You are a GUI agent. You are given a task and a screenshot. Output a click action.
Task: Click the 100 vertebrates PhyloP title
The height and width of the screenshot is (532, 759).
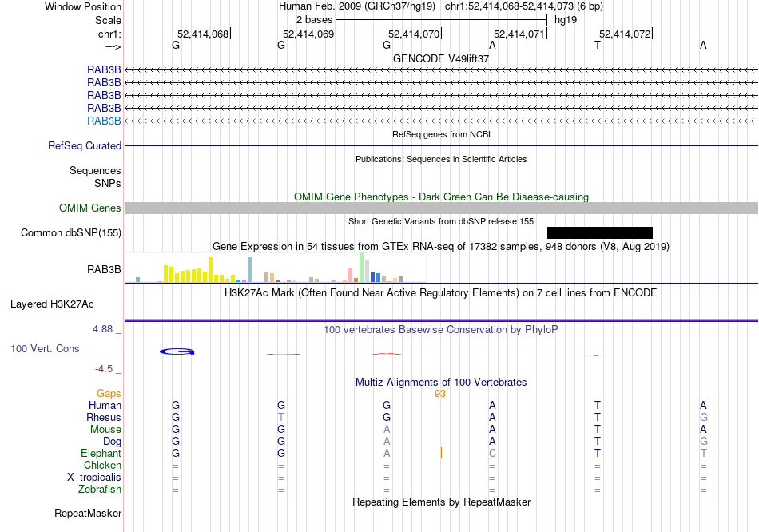coord(441,330)
